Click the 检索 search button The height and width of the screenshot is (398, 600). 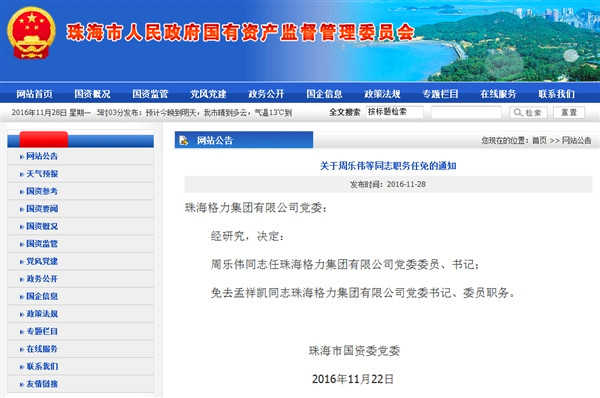528,112
